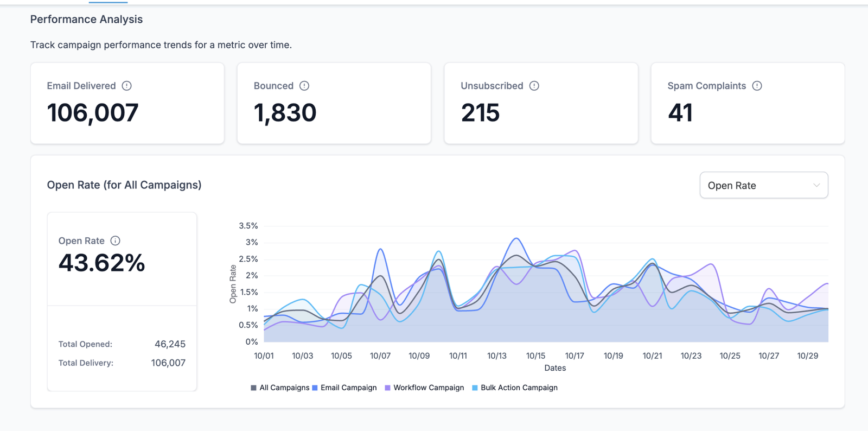Open the Open Rate metric dropdown
This screenshot has width=868, height=431.
(763, 185)
